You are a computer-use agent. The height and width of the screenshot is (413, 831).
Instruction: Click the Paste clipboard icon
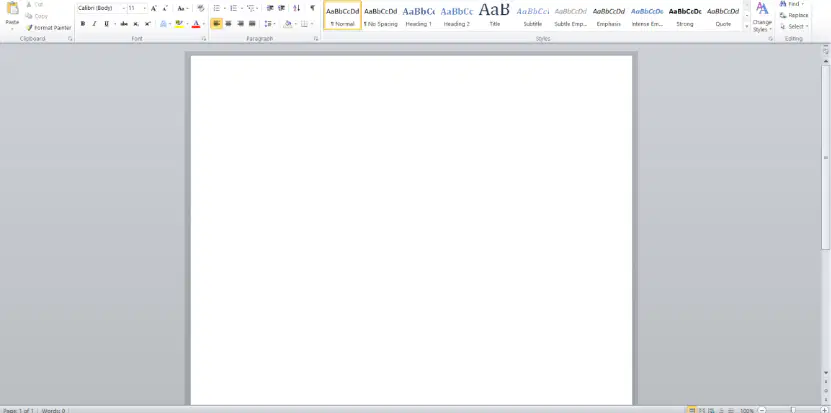(x=12, y=8)
